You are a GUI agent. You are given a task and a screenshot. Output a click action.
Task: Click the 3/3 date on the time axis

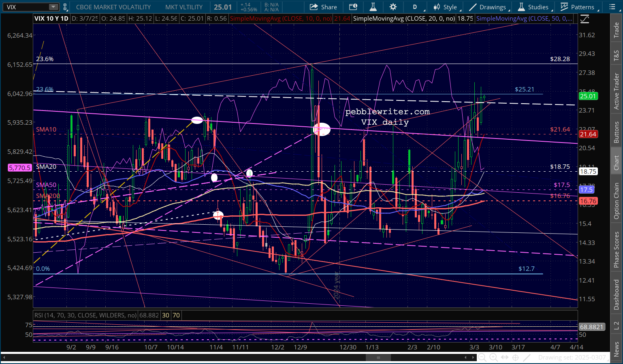[474, 347]
